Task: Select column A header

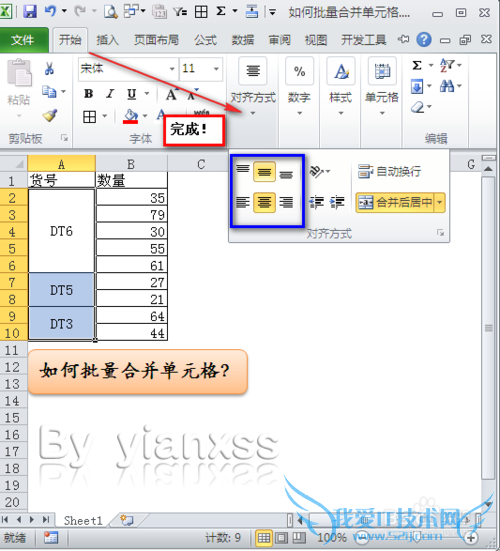Action: pos(61,164)
